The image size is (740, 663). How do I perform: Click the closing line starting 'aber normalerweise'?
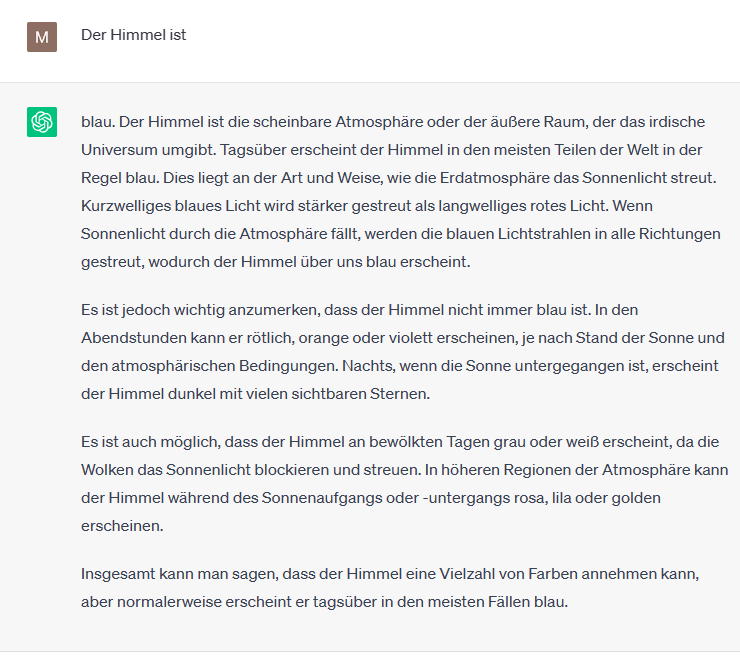click(324, 602)
